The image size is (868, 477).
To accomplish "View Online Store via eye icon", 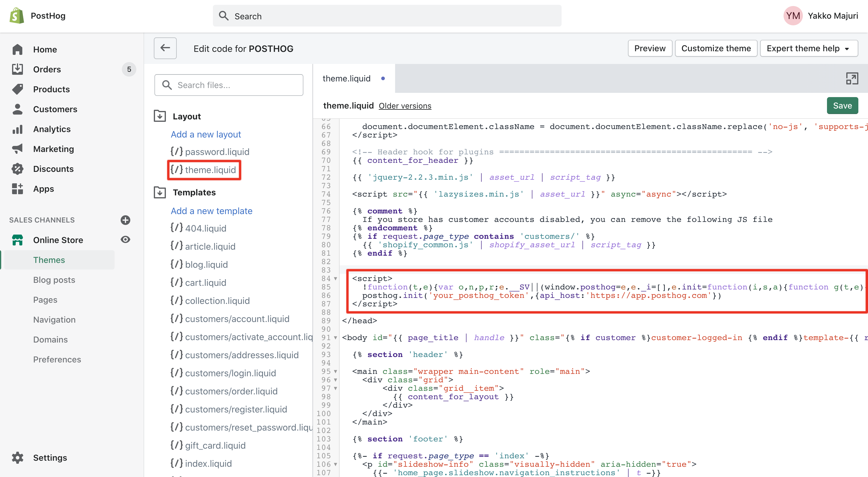I will [x=125, y=239].
